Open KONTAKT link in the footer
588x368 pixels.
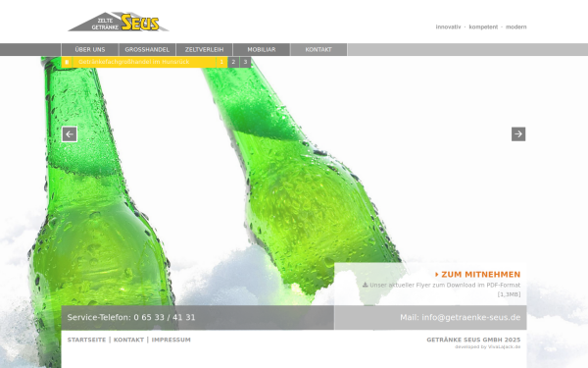(x=128, y=340)
